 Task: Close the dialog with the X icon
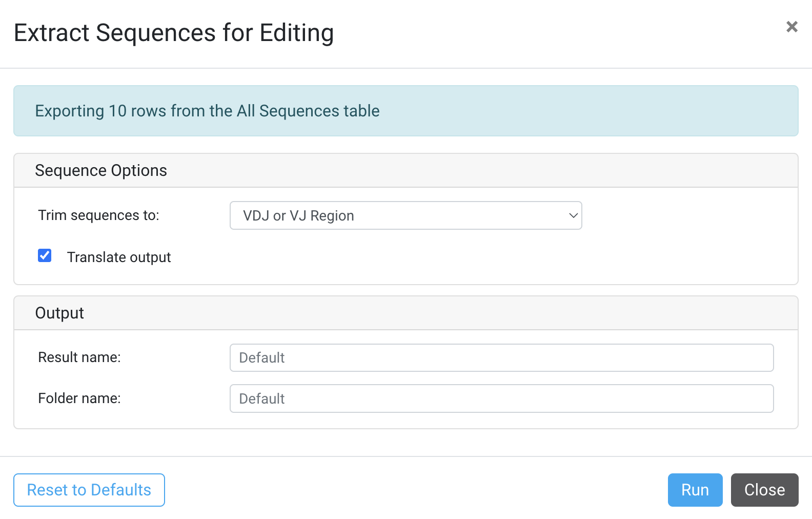791,27
